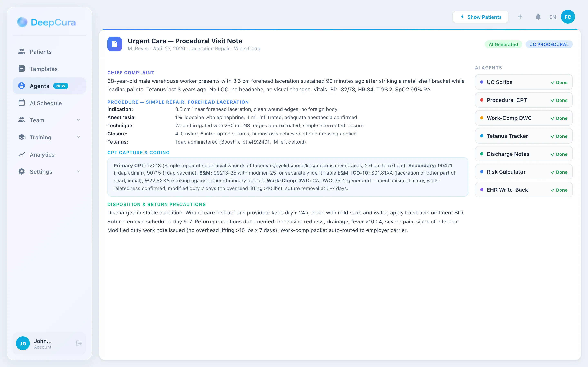Click the notification bell icon
This screenshot has height=367, width=588.
[x=538, y=17]
